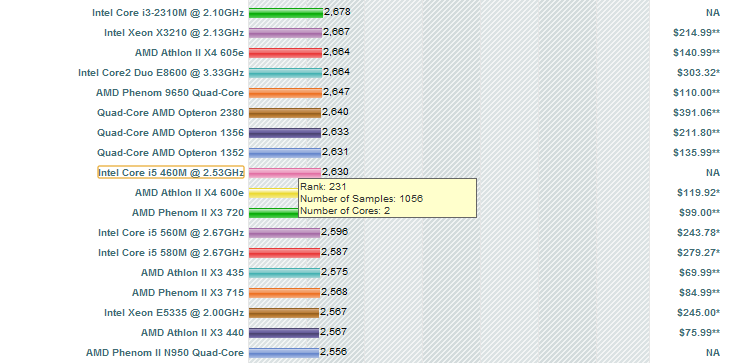Click the score value 2,596
746x363 pixels.
click(334, 232)
